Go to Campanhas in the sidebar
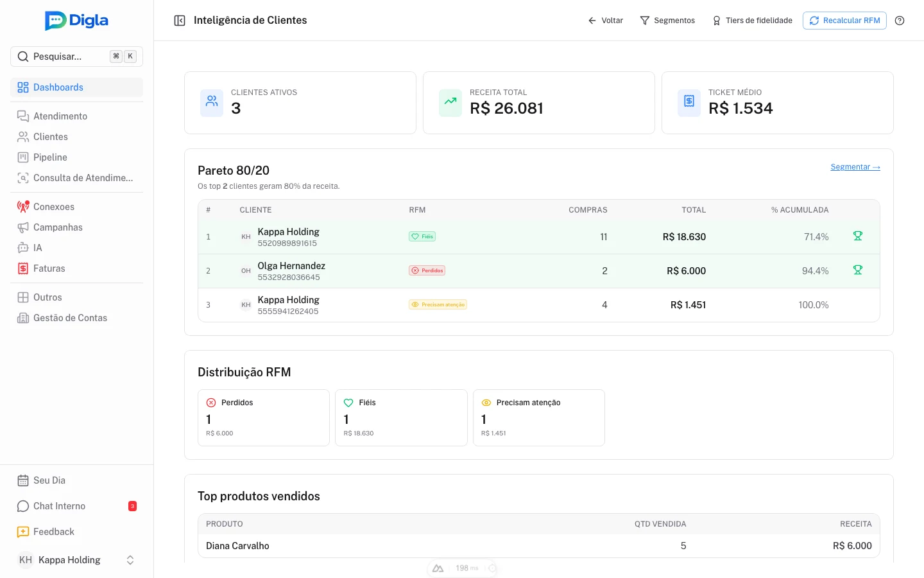This screenshot has width=924, height=578. (76, 227)
